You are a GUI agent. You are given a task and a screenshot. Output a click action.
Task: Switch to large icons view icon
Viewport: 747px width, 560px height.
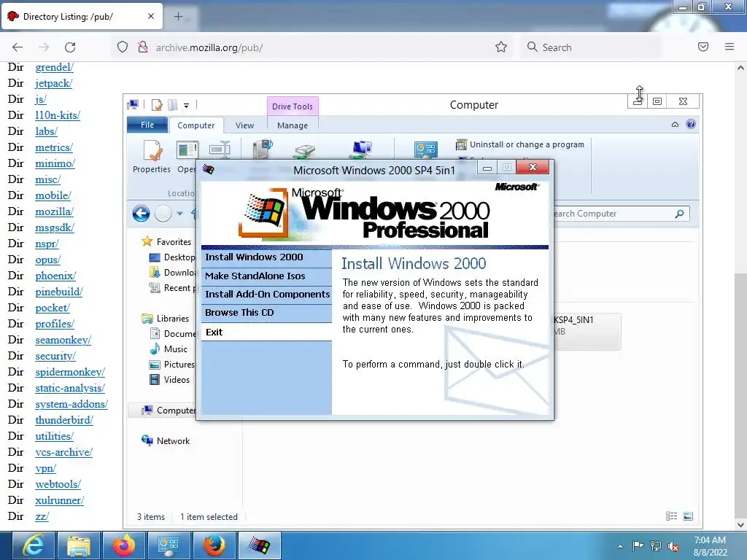688,516
